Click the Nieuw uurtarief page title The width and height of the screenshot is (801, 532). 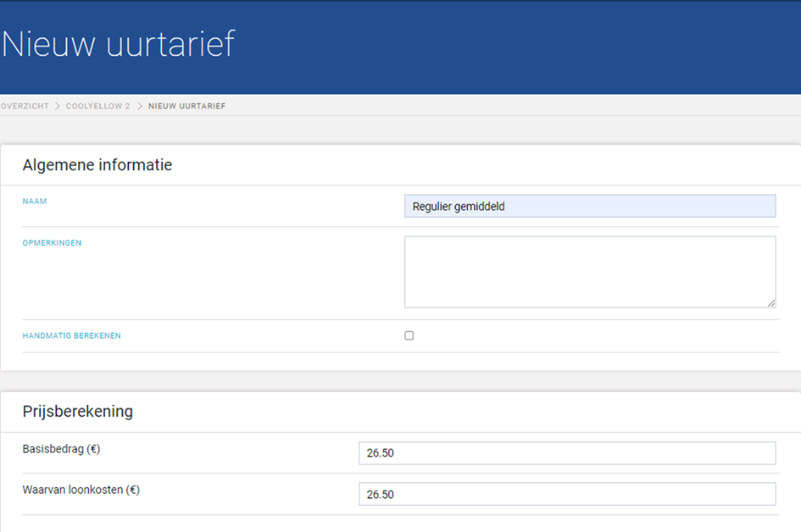tap(118, 43)
